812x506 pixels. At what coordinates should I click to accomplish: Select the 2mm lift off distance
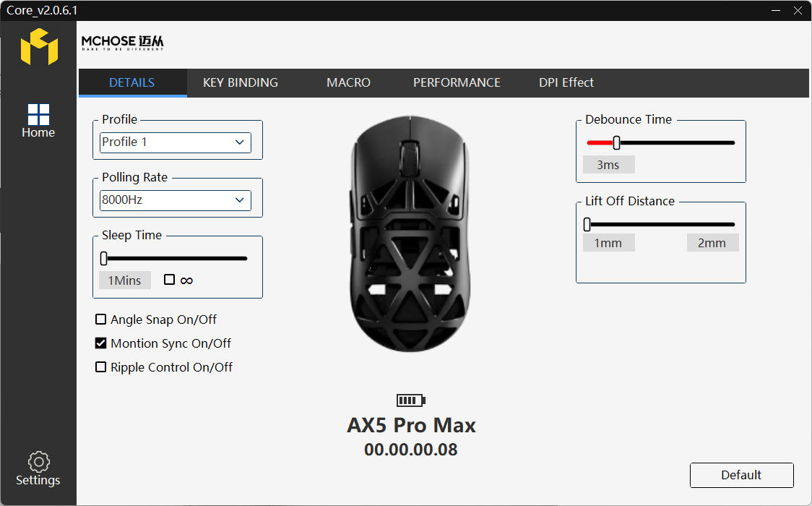pyautogui.click(x=712, y=243)
